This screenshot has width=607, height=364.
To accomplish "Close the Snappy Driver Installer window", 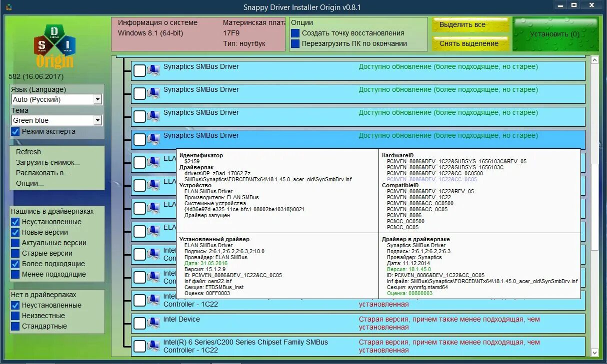I will (591, 5).
